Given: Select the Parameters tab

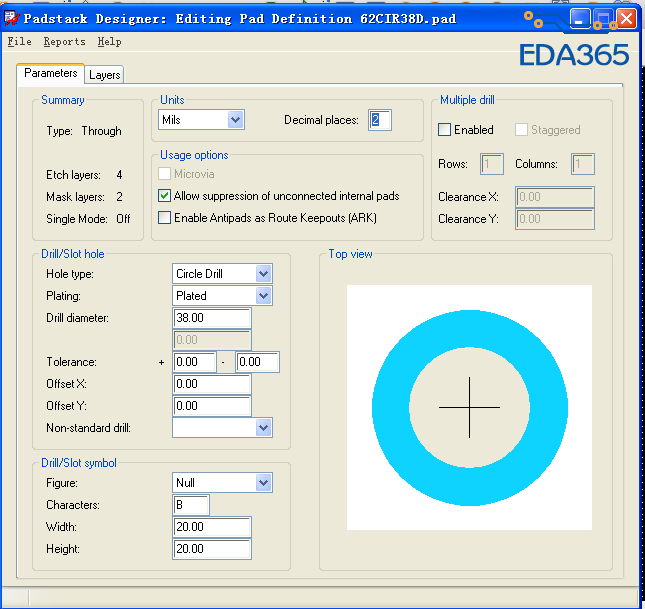Looking at the screenshot, I should tap(51, 73).
